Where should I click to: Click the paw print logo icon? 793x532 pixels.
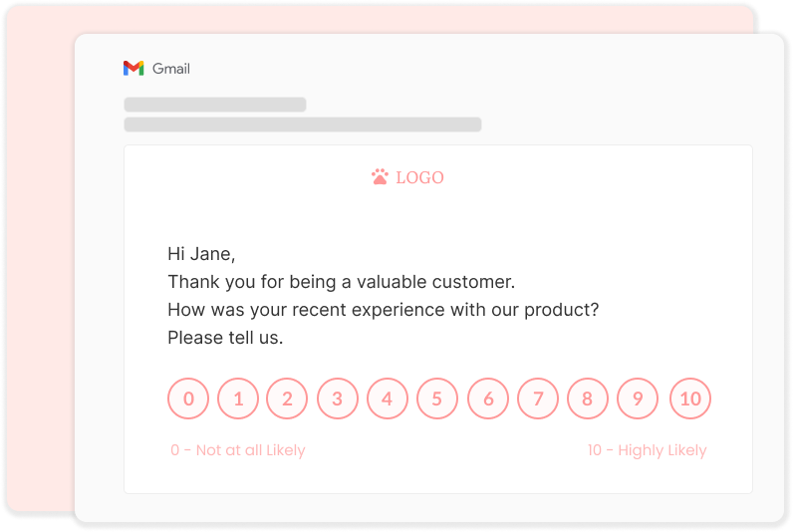pyautogui.click(x=380, y=177)
